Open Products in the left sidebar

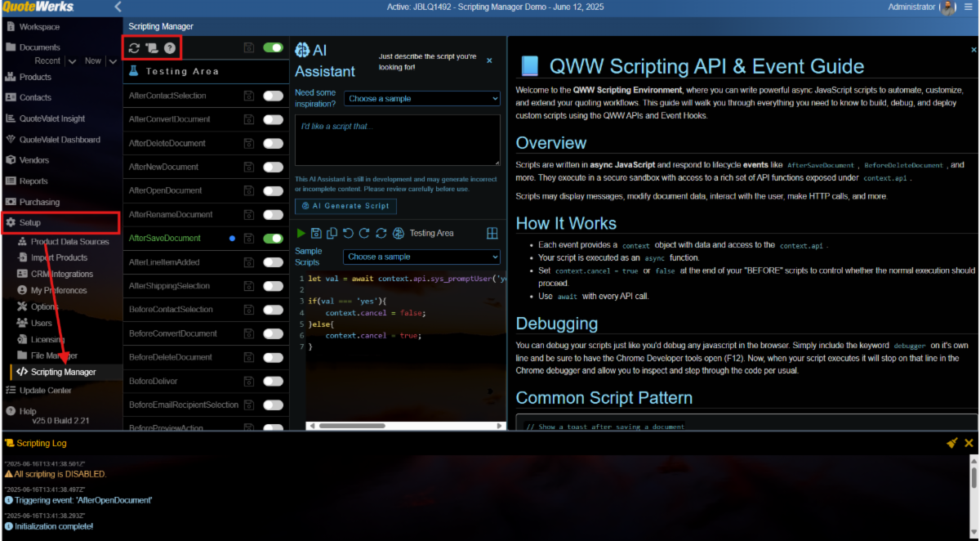point(35,77)
